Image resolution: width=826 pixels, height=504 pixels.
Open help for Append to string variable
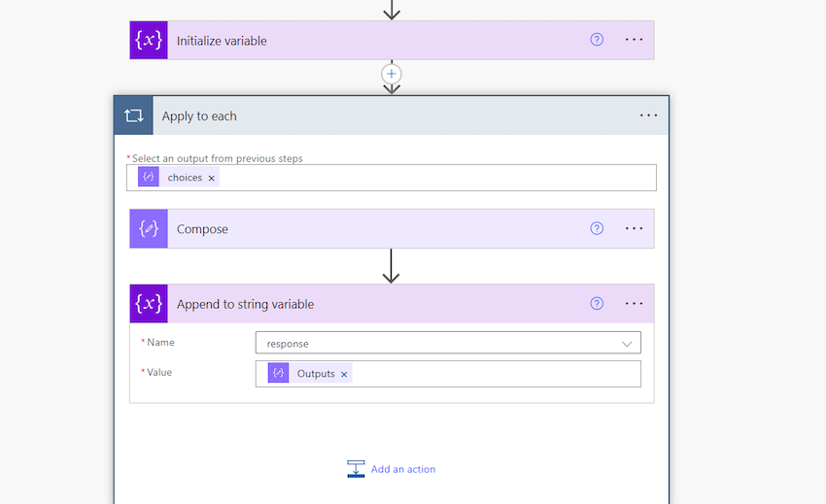597,304
